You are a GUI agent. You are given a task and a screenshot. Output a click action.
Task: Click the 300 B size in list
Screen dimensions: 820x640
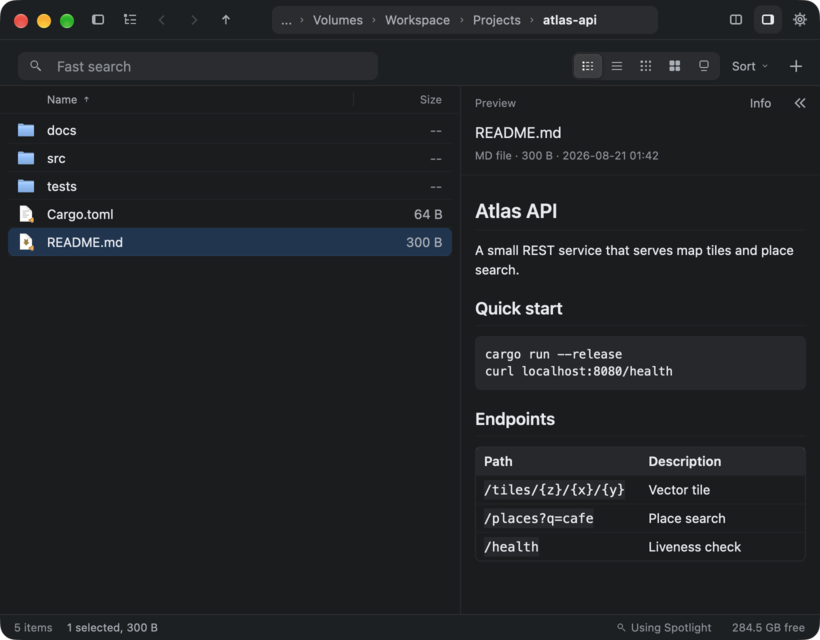[424, 243]
